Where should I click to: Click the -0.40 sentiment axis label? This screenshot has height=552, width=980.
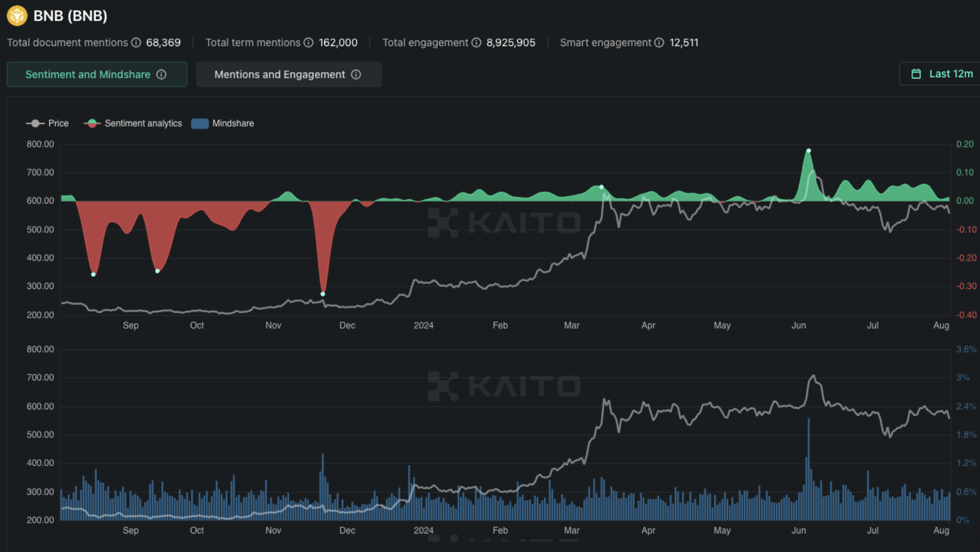pos(967,315)
